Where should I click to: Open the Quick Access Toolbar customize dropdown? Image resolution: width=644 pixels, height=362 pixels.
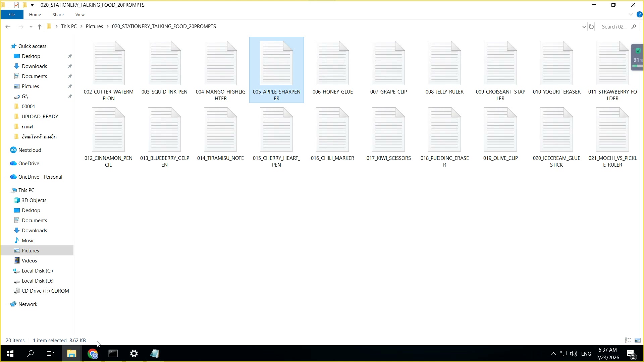click(32, 5)
